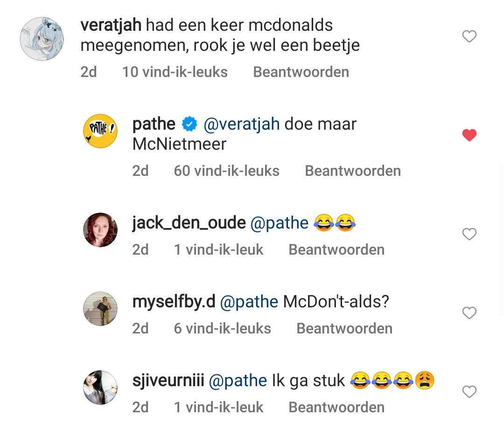Image resolution: width=504 pixels, height=430 pixels.
Task: View the 10 vind-ik-leuks on veratjah's comment
Action: [x=175, y=72]
